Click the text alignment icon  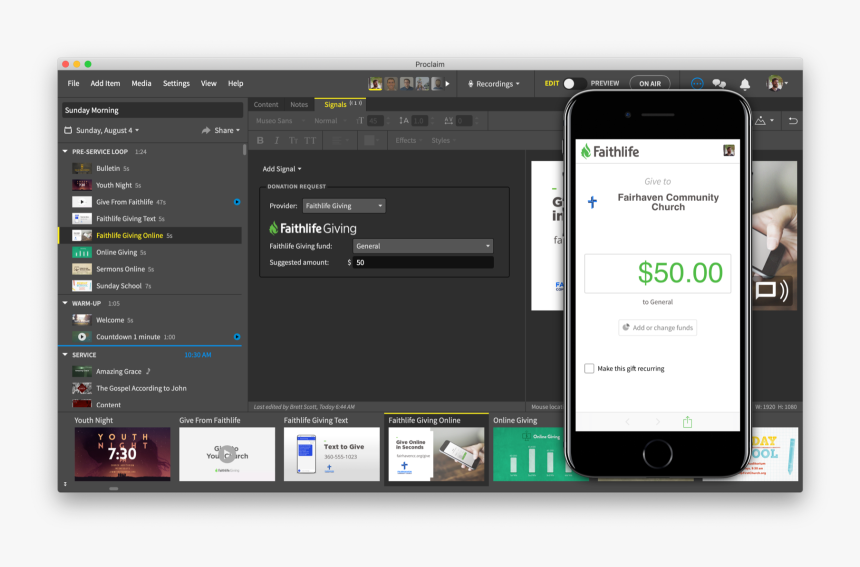pos(340,140)
